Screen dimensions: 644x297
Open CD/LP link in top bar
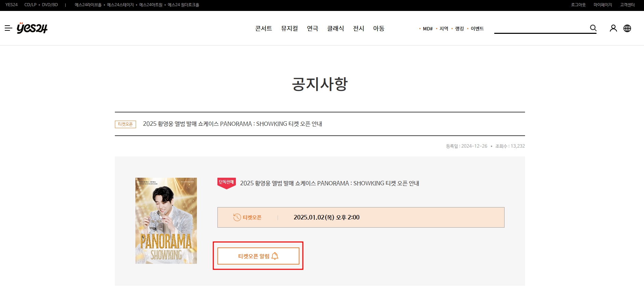[30, 5]
